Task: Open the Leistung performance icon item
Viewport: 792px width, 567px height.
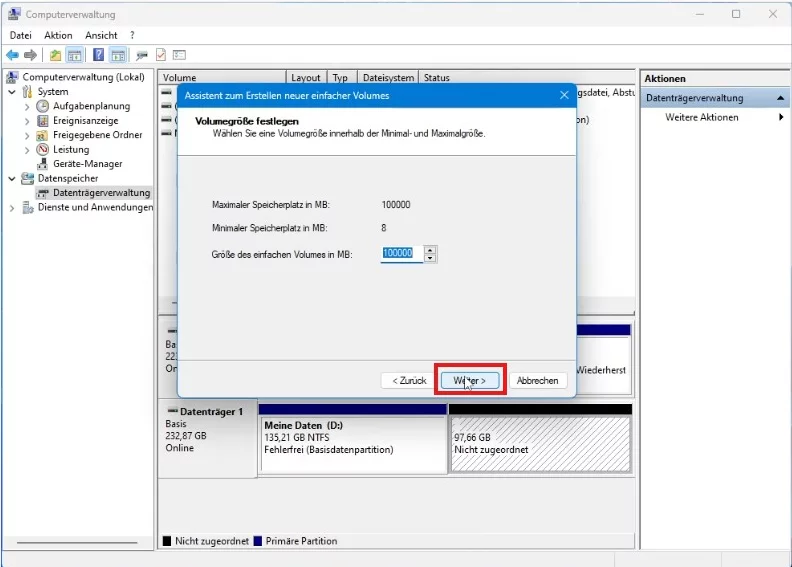Action: 43,149
